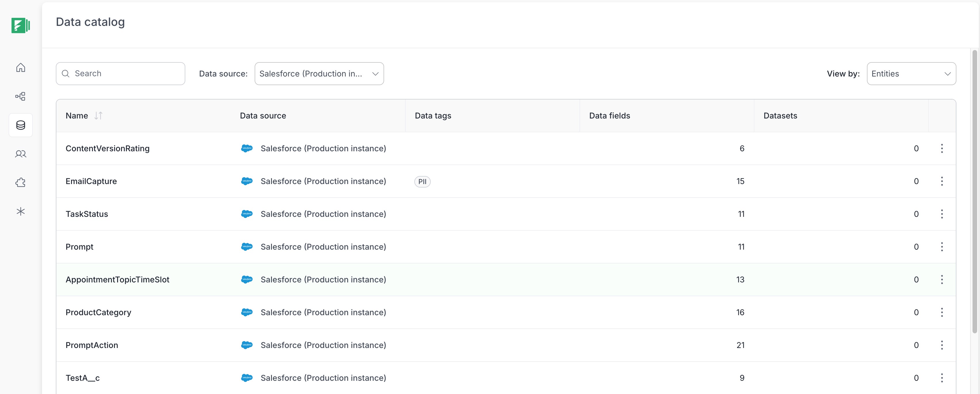Open the ProductCategory entity row
980x394 pixels.
pos(98,313)
